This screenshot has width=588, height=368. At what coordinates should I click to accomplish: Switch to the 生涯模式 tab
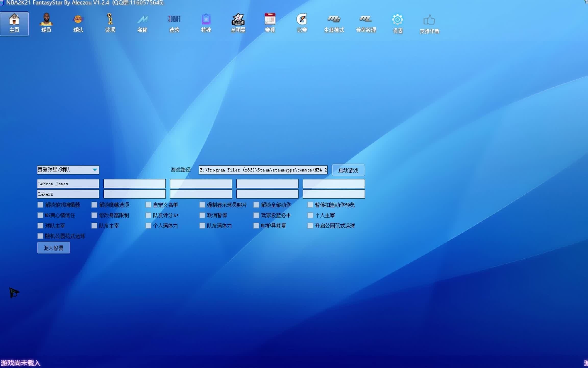334,24
